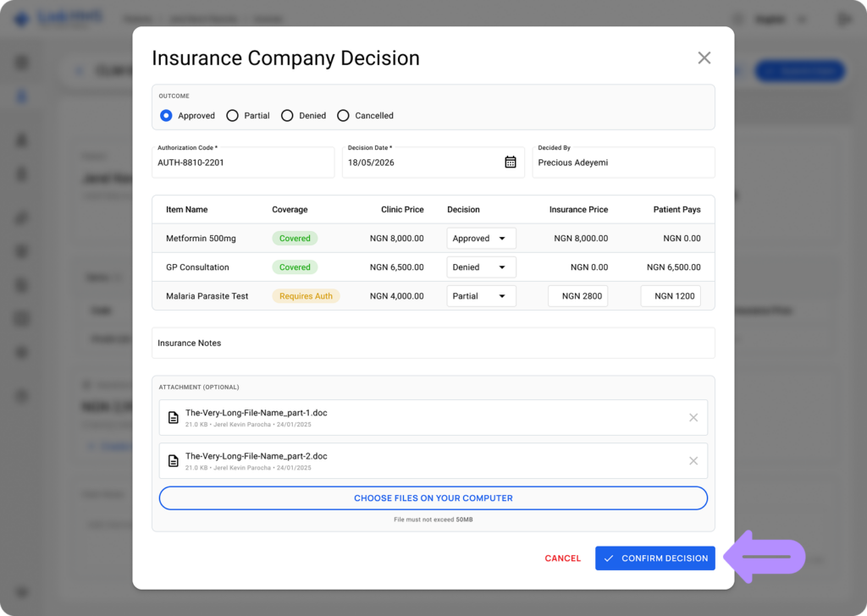
Task: Click the GP Consultation item name
Action: (197, 267)
